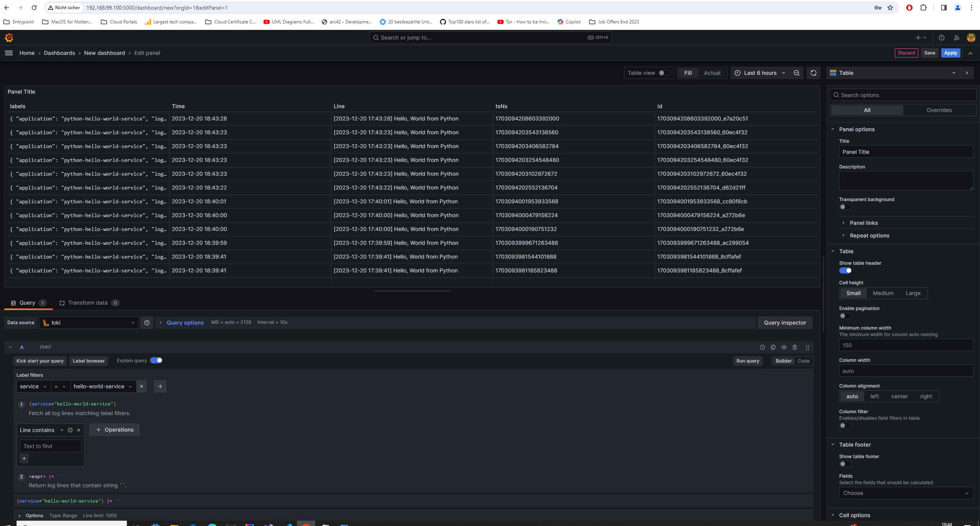980x526 pixels.
Task: Toggle query A visibility eye icon
Action: point(784,347)
